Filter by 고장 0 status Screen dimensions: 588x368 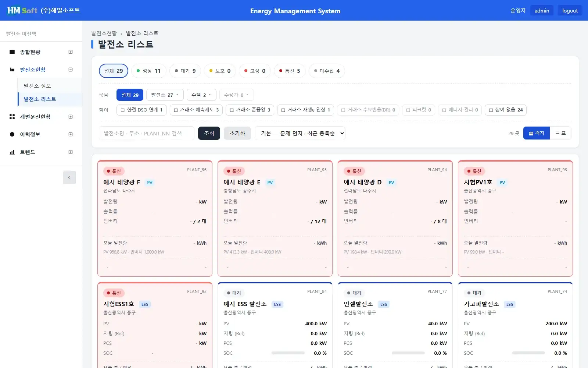point(255,71)
